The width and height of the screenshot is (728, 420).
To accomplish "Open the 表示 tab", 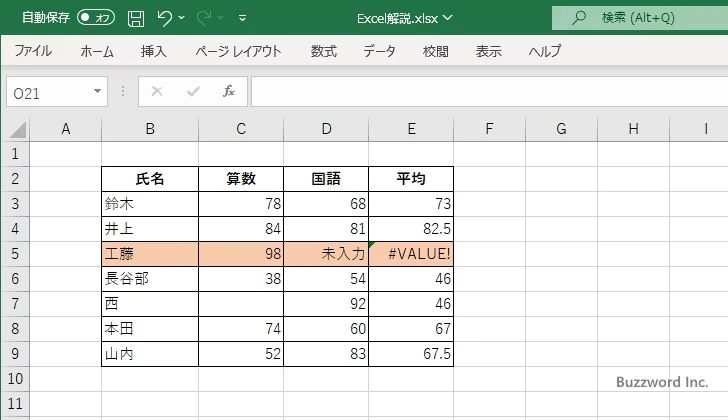I will [x=488, y=51].
